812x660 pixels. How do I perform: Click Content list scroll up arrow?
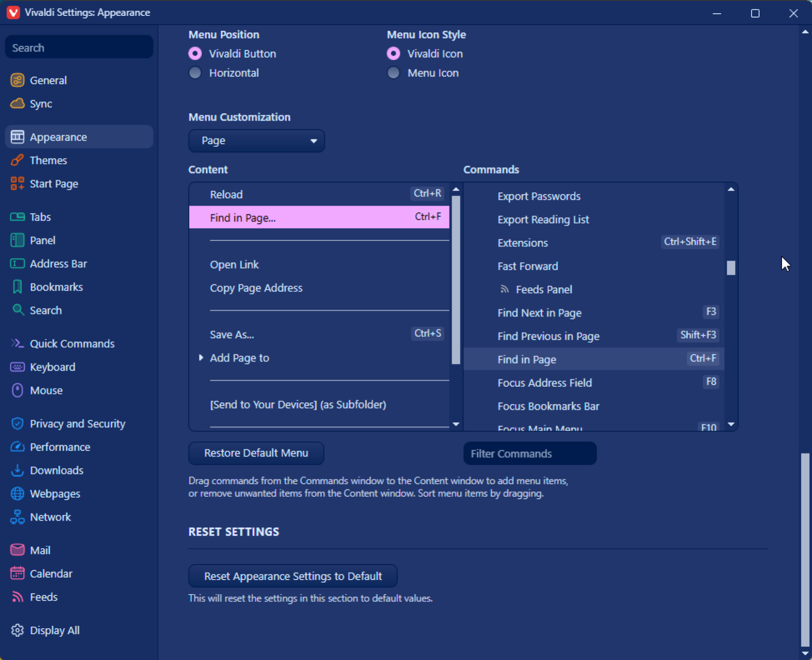coord(456,190)
